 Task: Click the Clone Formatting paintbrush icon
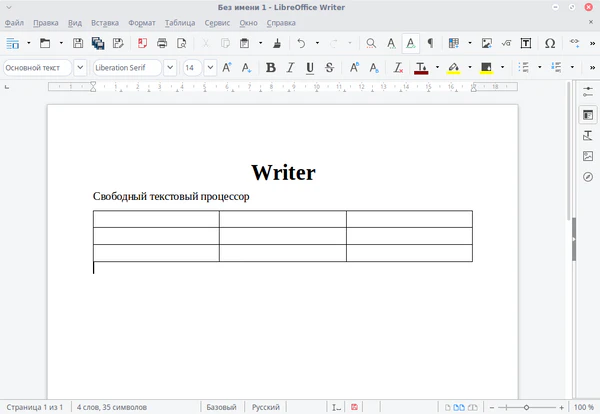pos(275,43)
